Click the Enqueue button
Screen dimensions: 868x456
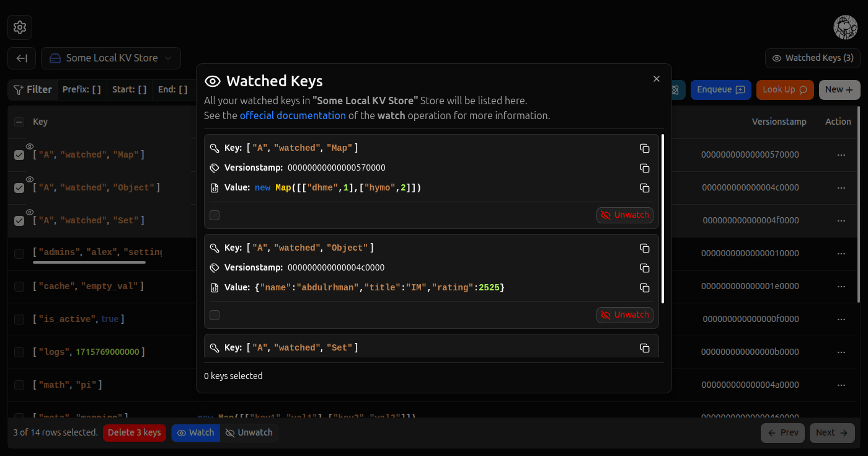pos(720,90)
